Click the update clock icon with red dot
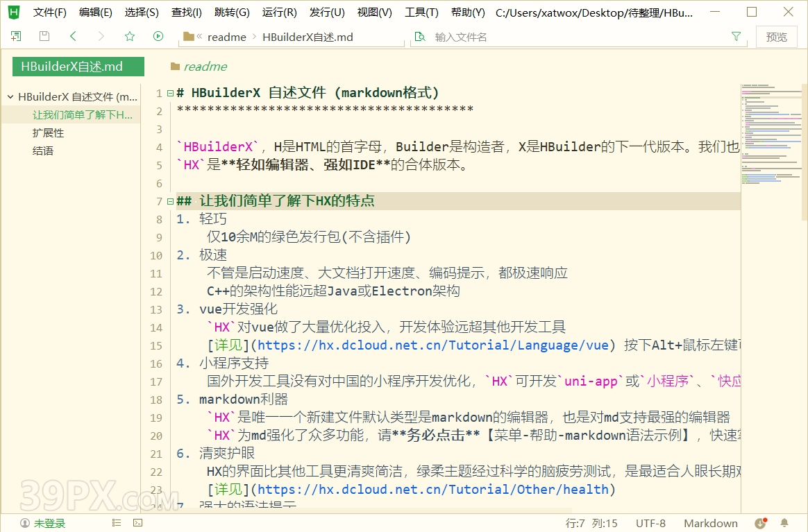Image resolution: width=808 pixels, height=532 pixels. click(x=761, y=523)
